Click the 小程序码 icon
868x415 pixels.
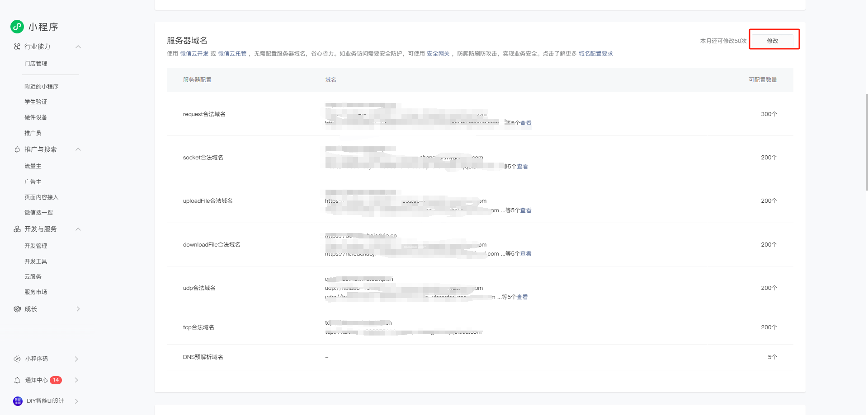click(x=17, y=359)
